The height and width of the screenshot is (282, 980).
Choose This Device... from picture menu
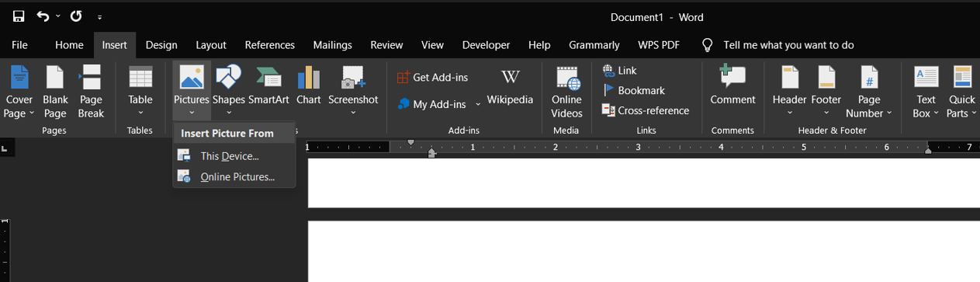pyautogui.click(x=230, y=156)
